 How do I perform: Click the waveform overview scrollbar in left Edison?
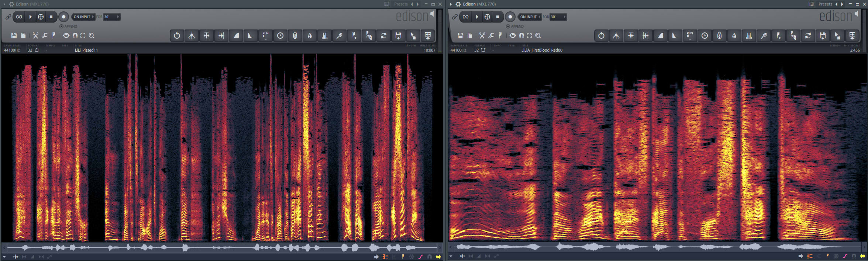click(221, 247)
